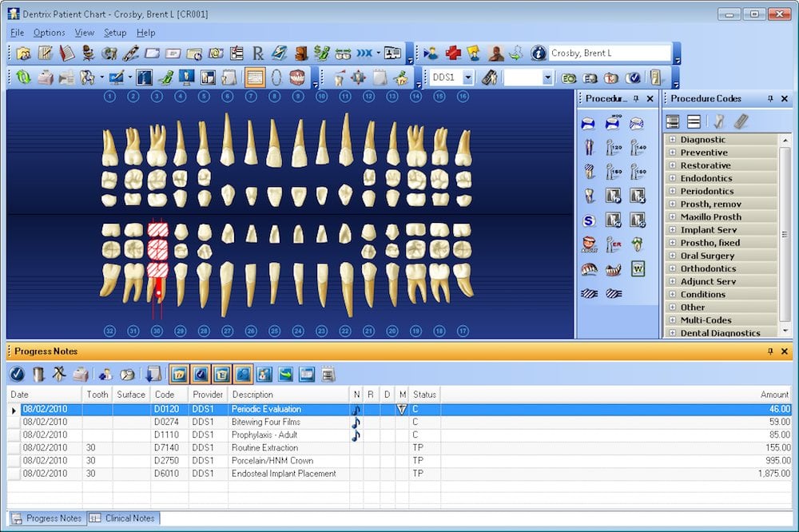Click the medical alert icon in Periodic Evaluation row
The height and width of the screenshot is (532, 799).
point(402,409)
